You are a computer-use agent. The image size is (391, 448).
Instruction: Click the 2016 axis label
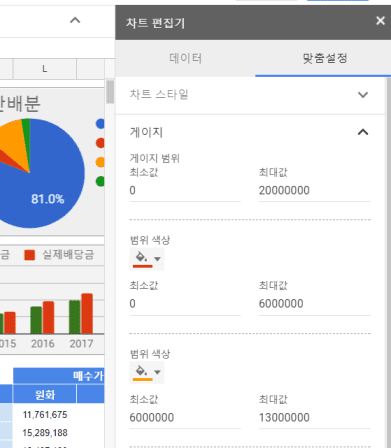(x=43, y=344)
